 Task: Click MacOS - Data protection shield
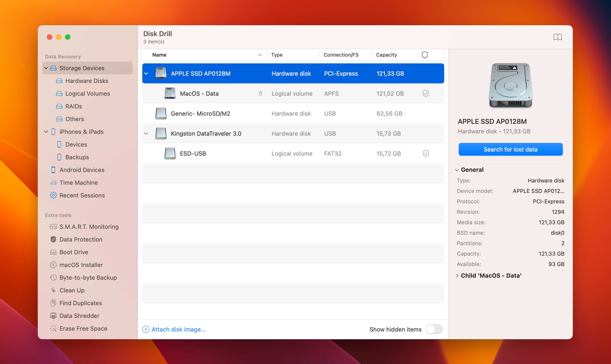pyautogui.click(x=426, y=93)
